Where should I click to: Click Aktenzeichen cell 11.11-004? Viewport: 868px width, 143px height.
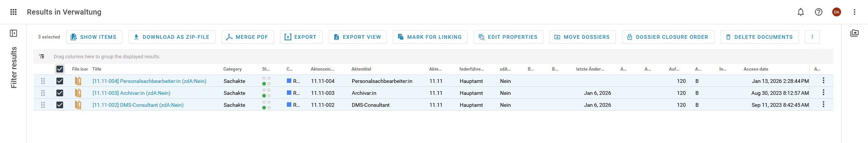click(323, 81)
